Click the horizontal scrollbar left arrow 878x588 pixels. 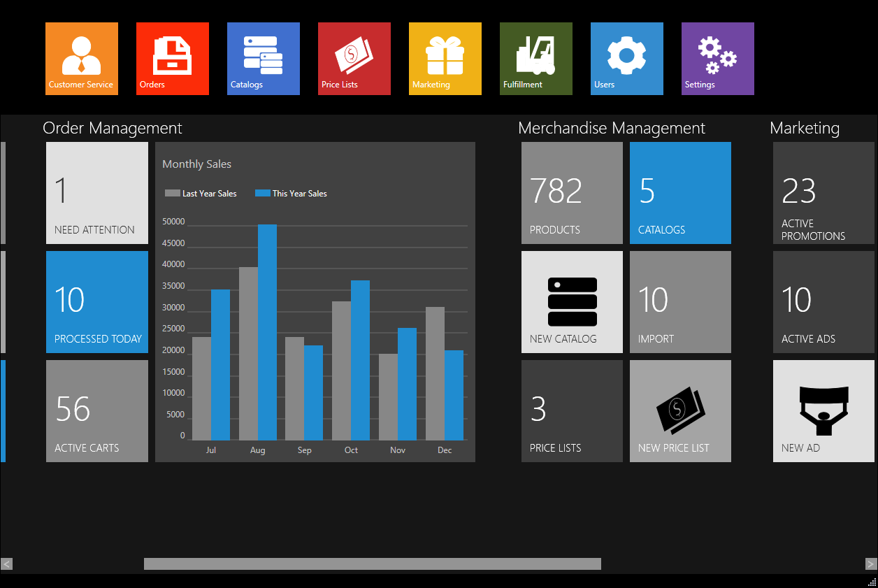6,564
